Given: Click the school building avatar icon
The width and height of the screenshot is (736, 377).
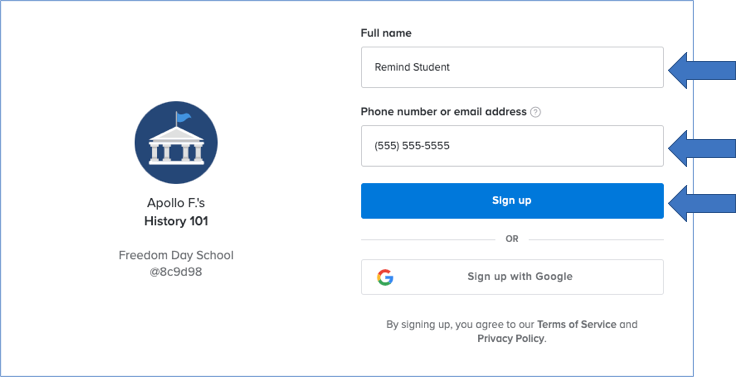Looking at the screenshot, I should coord(176,142).
